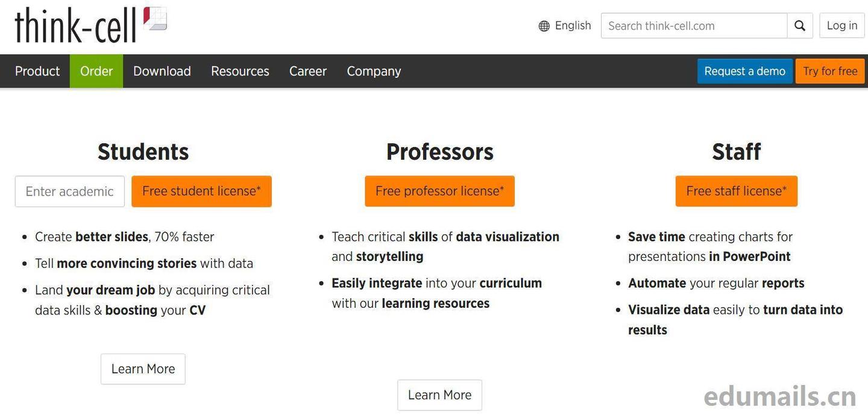Go to the Download menu
Screen dimensions: 868x418
click(x=162, y=71)
